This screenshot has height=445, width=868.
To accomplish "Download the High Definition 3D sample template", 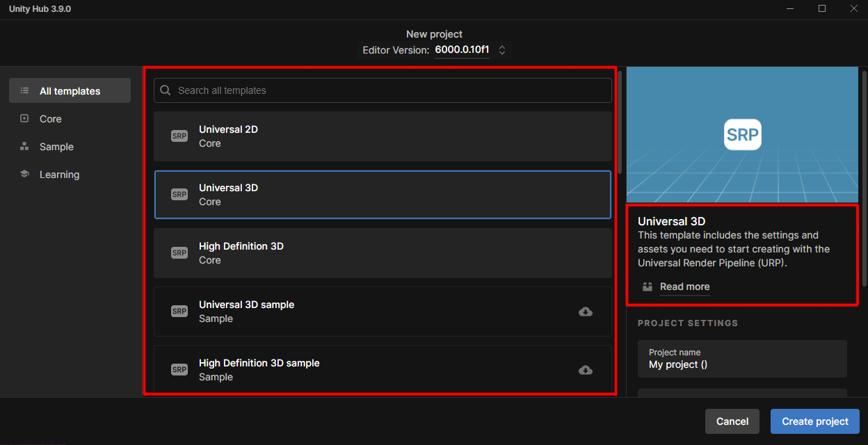I will 586,370.
